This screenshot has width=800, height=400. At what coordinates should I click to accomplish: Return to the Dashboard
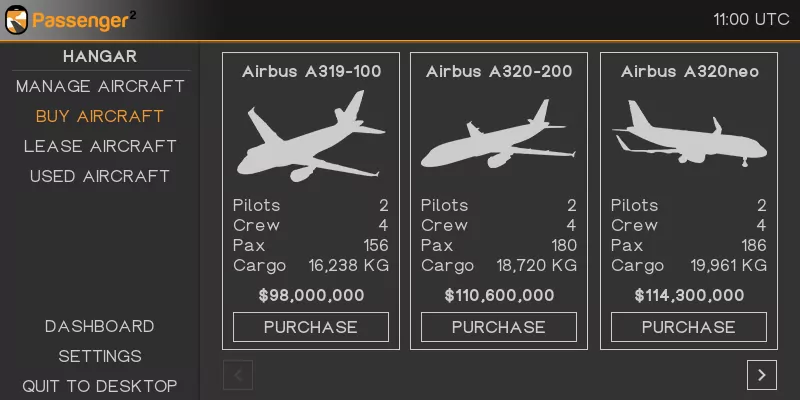[100, 326]
